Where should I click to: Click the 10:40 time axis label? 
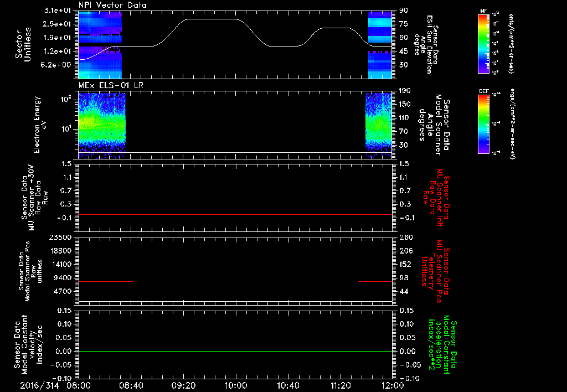[288, 385]
